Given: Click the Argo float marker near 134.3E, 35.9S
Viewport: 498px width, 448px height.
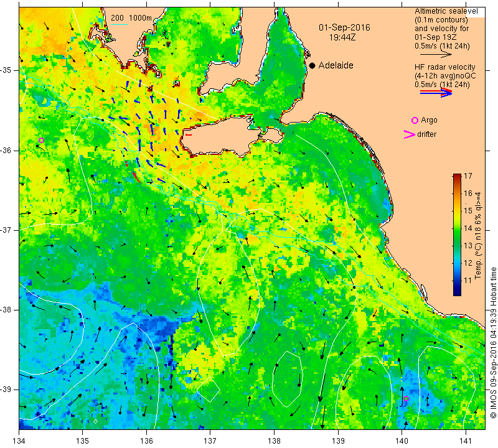Looking at the screenshot, I should coord(41,141).
